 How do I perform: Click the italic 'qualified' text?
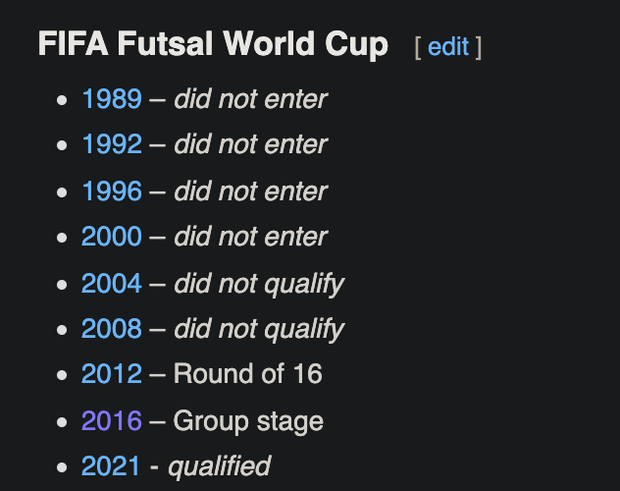point(219,466)
